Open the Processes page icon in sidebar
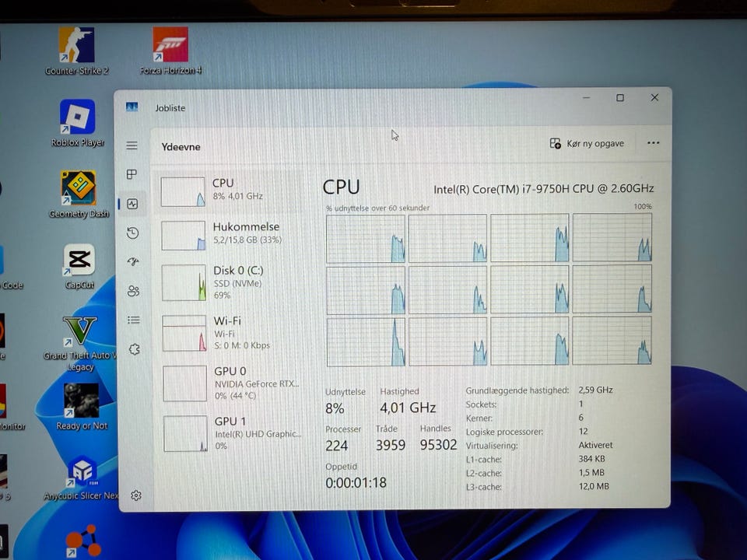Screen dimensions: 747x560 132,174
